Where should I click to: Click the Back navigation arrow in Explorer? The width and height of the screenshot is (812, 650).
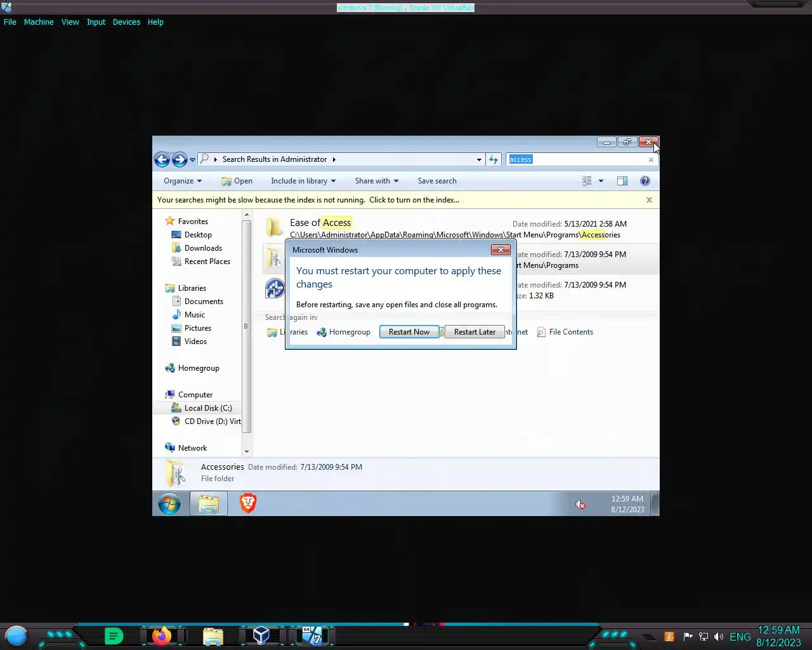[162, 159]
